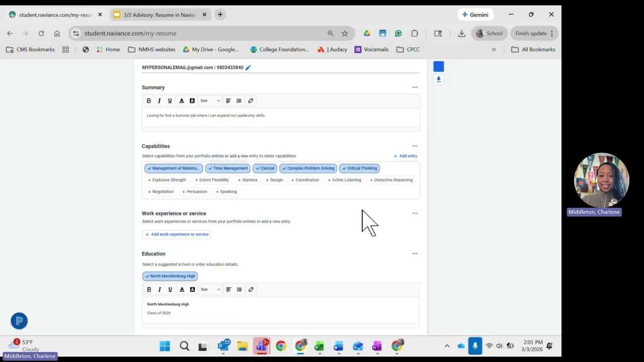The height and width of the screenshot is (362, 644).
Task: Open text color in the Education toolbar
Action: pos(182,290)
